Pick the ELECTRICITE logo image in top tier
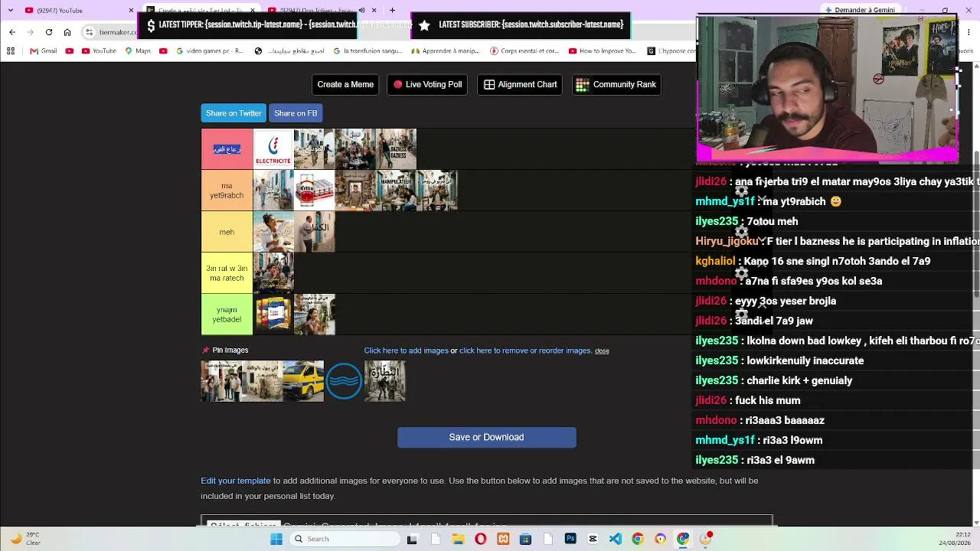 click(x=273, y=149)
